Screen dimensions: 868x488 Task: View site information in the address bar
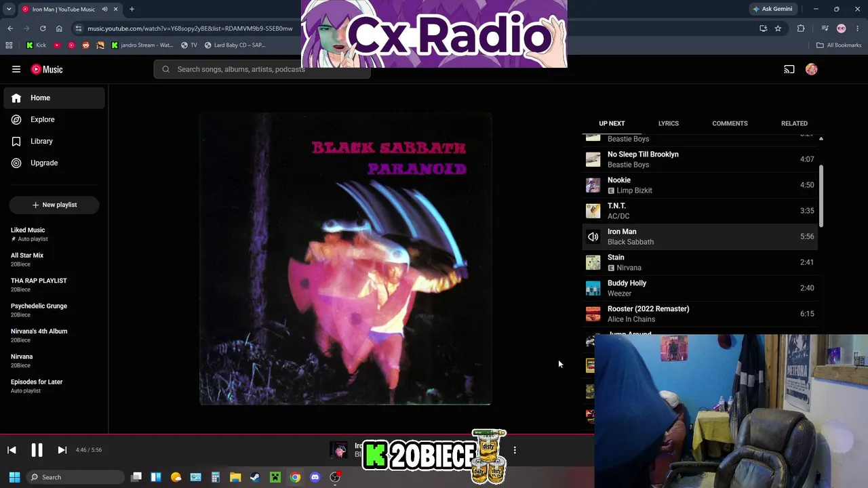pos(79,28)
